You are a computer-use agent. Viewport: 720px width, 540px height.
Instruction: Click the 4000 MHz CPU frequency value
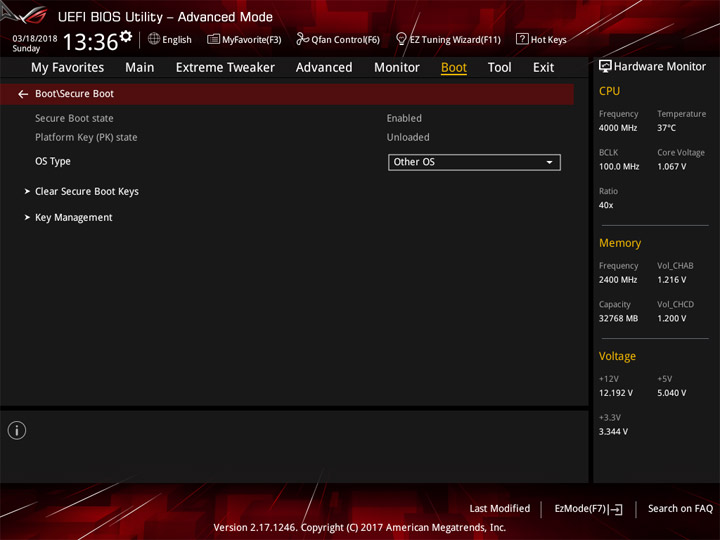pos(618,128)
